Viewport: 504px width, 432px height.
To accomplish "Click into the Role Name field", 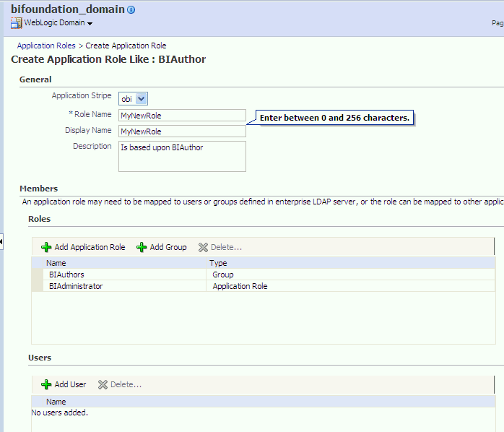I will pyautogui.click(x=182, y=116).
